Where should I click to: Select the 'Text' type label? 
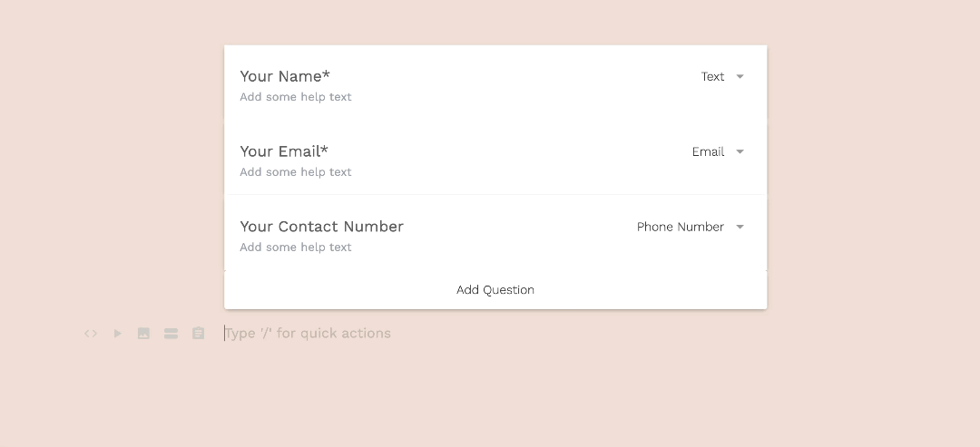[x=712, y=77]
